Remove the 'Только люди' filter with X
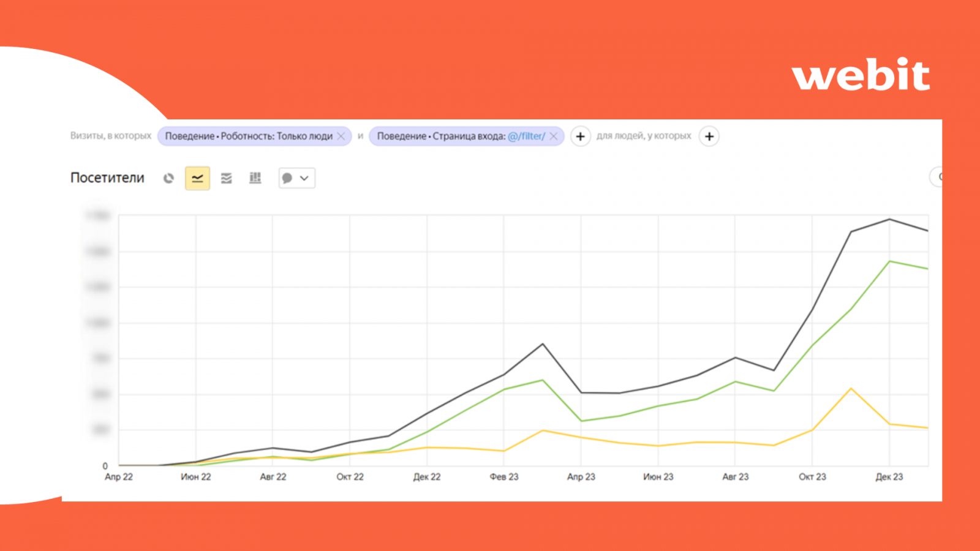Viewport: 980px width, 551px height. point(342,136)
